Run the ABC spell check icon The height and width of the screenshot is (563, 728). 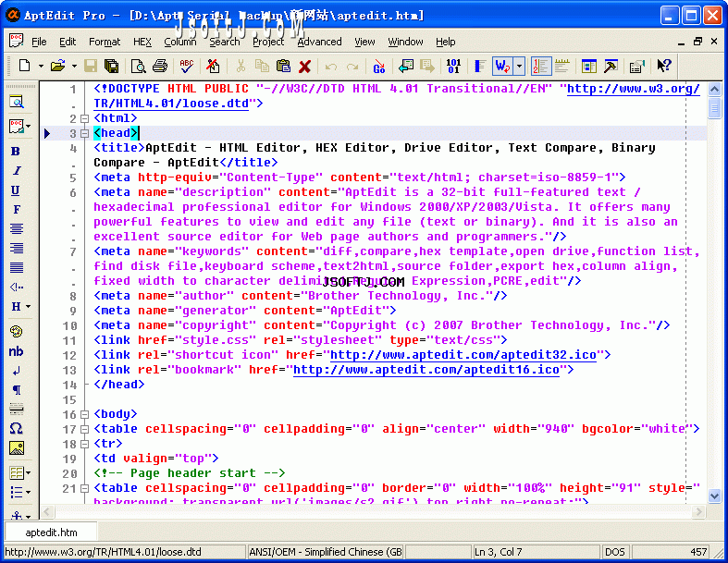(x=187, y=66)
